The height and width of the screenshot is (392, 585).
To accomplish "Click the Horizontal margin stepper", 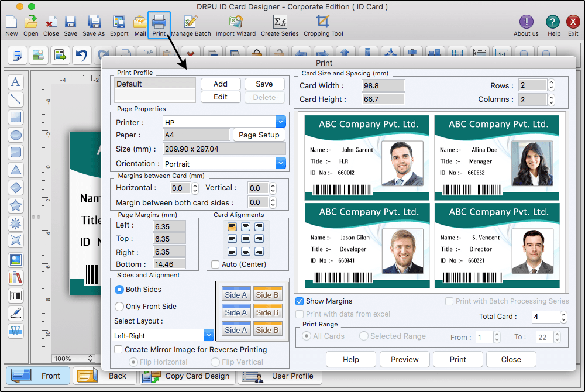I will coord(195,188).
